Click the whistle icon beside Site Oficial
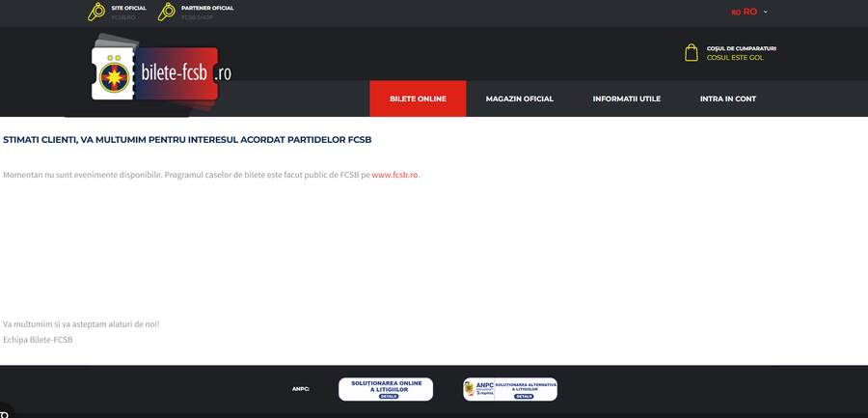868x418 pixels. [x=96, y=12]
